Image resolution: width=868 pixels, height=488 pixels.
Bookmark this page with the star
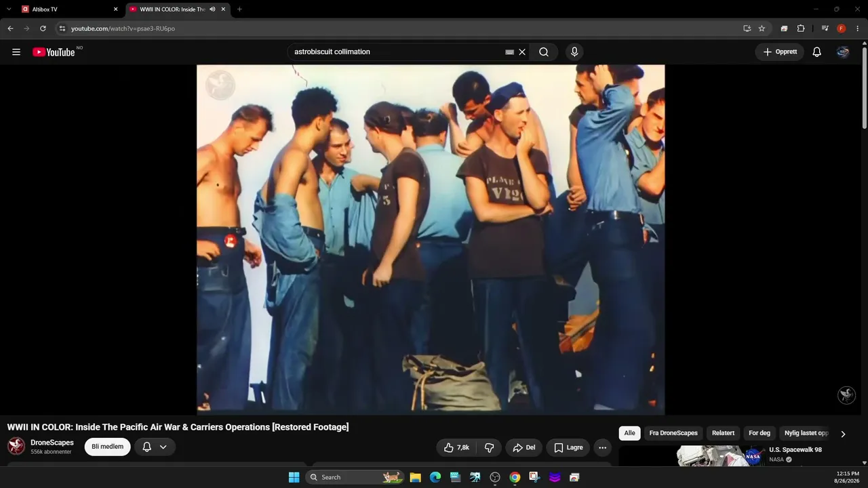pos(762,28)
